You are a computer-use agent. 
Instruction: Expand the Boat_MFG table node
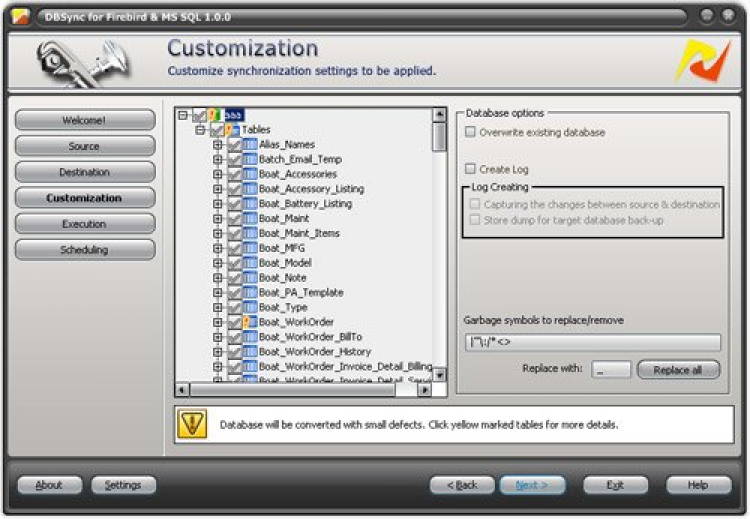coord(218,248)
